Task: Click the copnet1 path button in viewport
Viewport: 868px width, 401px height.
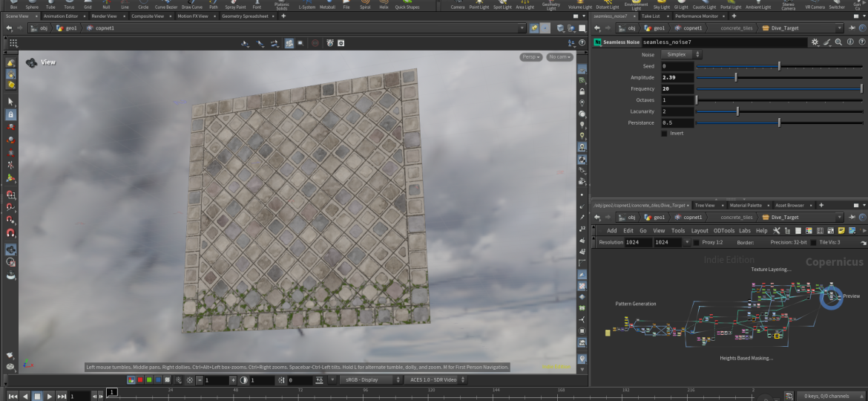Action: 100,28
